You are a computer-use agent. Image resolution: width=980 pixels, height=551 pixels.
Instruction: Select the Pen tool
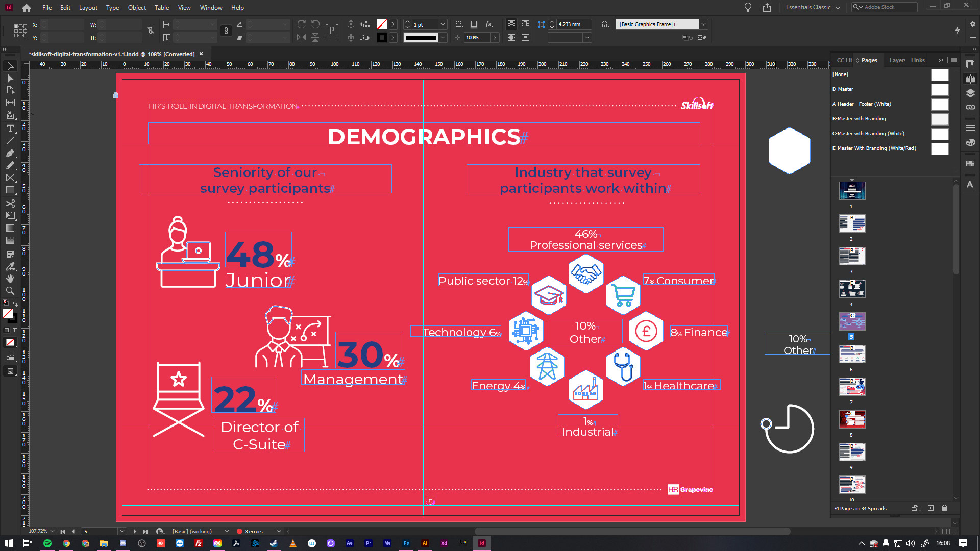pos(10,153)
